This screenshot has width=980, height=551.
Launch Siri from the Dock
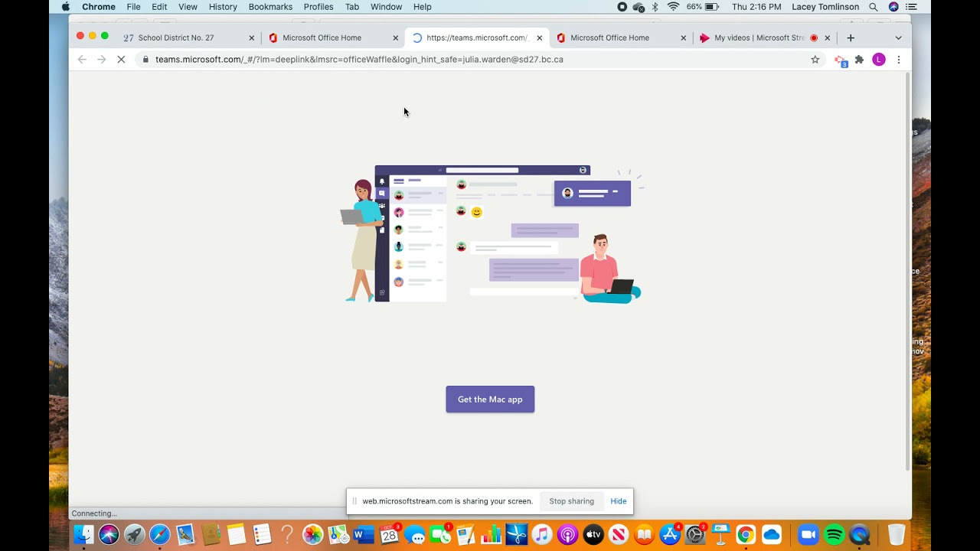(x=109, y=534)
